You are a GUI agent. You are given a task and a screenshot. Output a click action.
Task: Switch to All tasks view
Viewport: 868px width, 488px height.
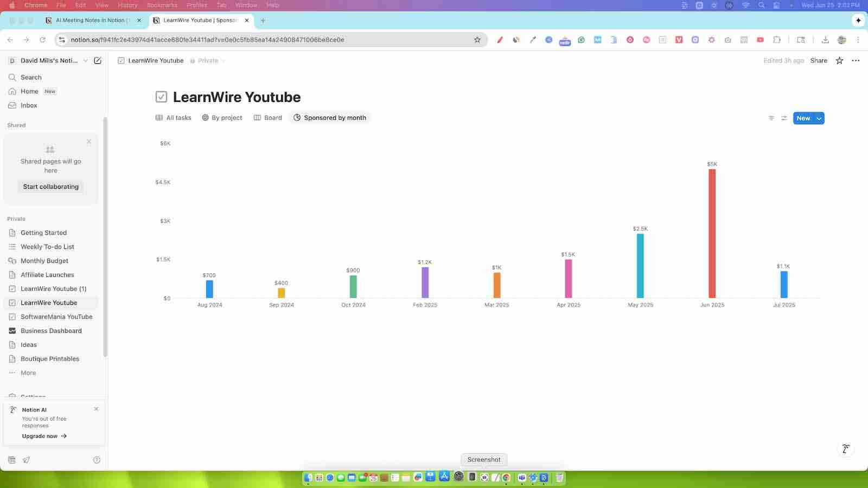174,118
